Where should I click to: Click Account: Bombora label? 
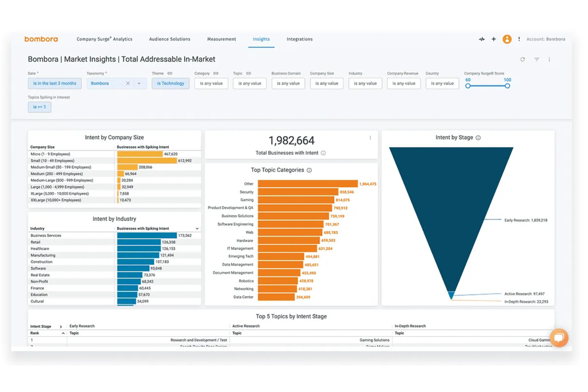545,39
